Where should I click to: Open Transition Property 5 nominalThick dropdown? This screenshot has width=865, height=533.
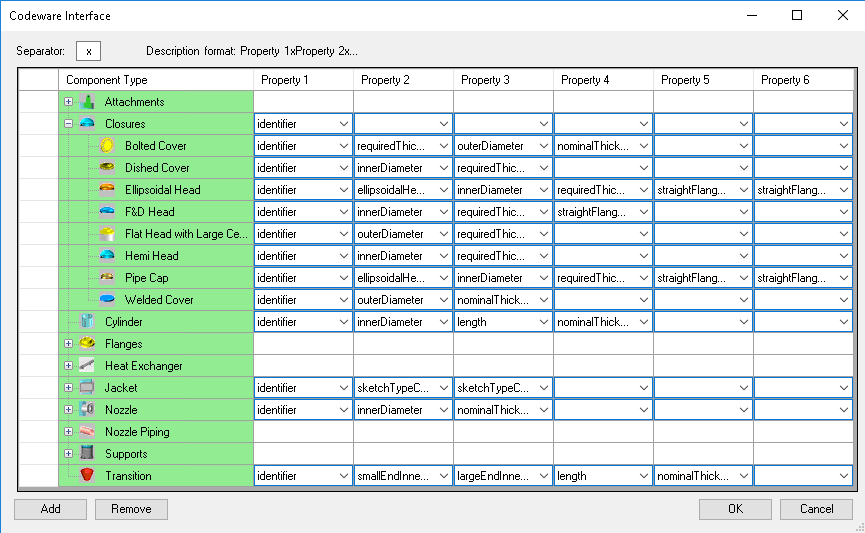point(744,476)
